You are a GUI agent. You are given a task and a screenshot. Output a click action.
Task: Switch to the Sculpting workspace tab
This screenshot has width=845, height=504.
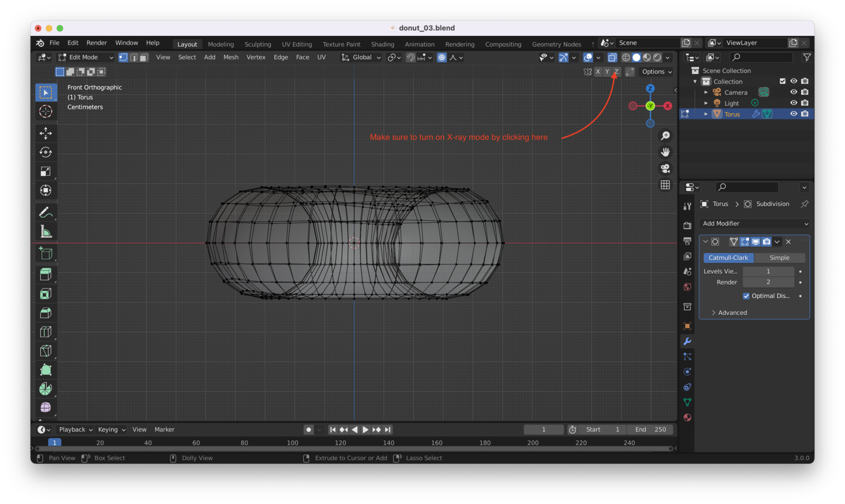tap(258, 44)
